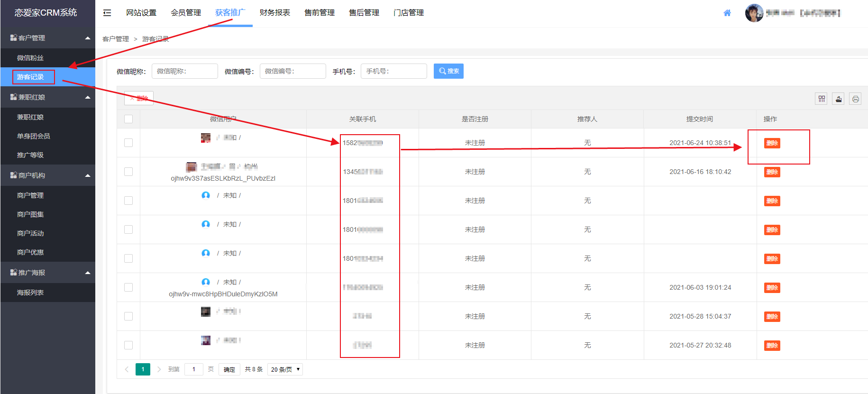Click the 提交时间 column header
Image resolution: width=868 pixels, height=394 pixels.
(x=700, y=119)
